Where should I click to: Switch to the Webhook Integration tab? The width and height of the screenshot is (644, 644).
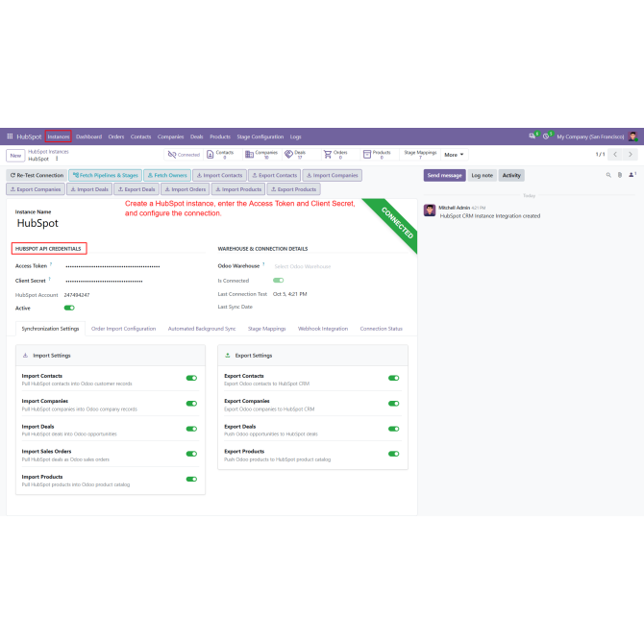pyautogui.click(x=323, y=329)
